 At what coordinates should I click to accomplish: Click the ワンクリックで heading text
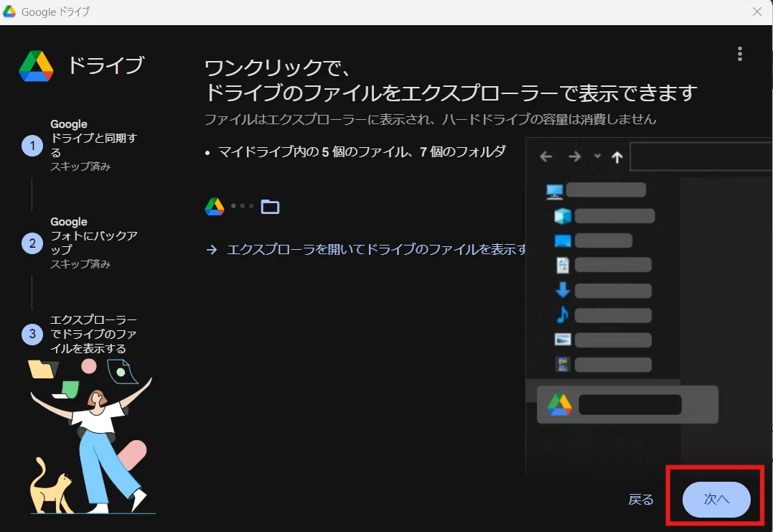277,67
